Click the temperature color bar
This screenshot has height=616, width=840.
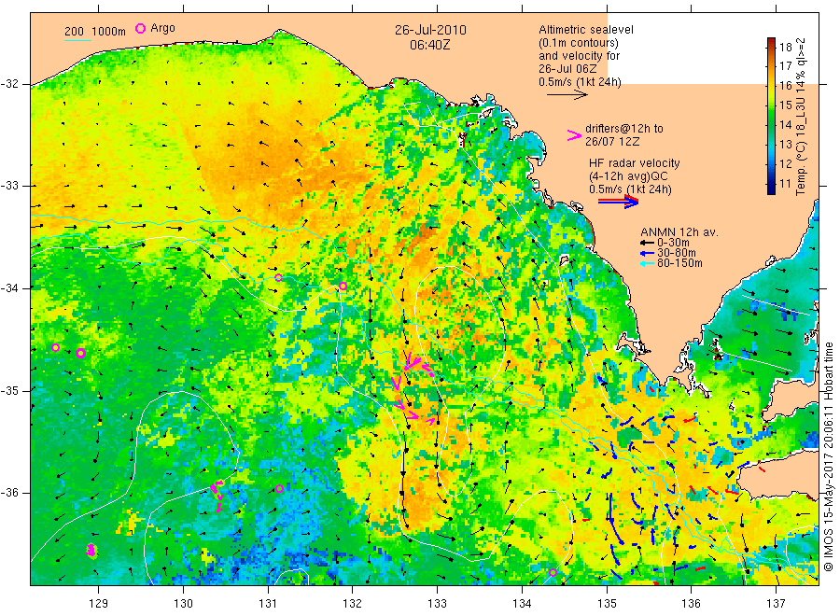point(771,116)
